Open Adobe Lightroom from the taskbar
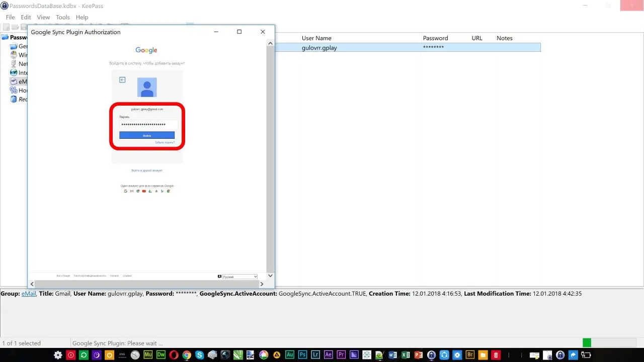The image size is (644, 362). tap(315, 355)
